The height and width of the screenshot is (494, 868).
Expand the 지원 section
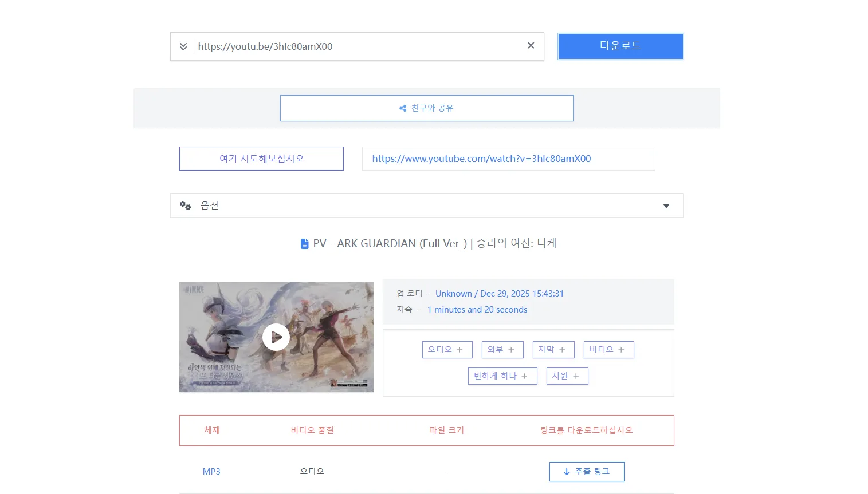click(567, 376)
